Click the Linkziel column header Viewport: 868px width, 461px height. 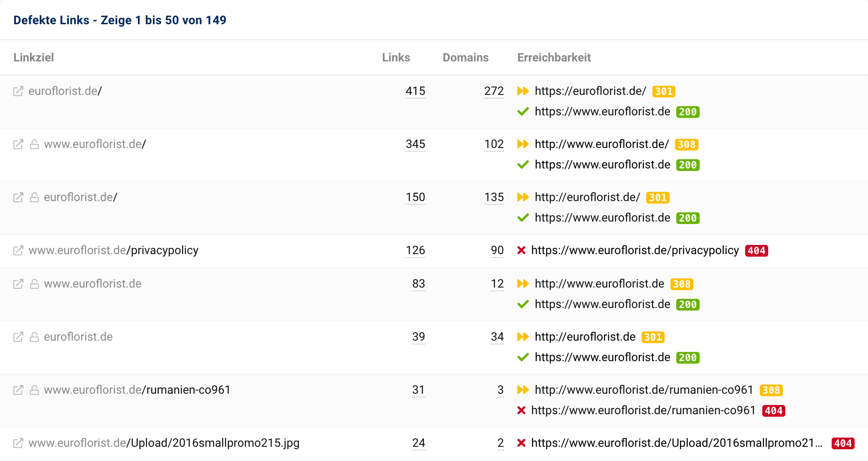pyautogui.click(x=33, y=58)
